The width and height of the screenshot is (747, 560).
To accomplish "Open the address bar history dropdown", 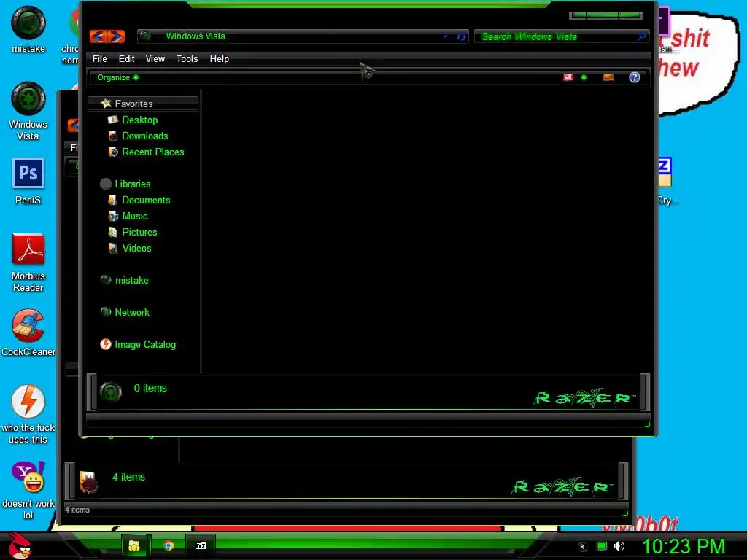I will 446,36.
